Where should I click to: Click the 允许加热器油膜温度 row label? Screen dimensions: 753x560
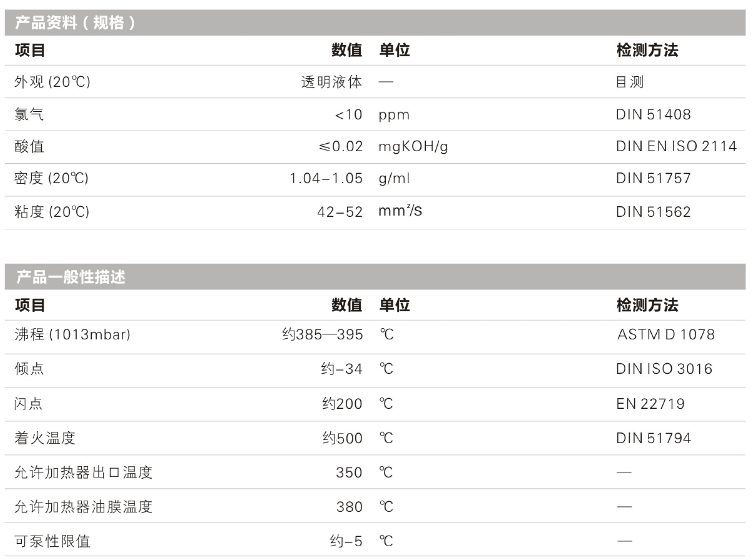pos(83,507)
